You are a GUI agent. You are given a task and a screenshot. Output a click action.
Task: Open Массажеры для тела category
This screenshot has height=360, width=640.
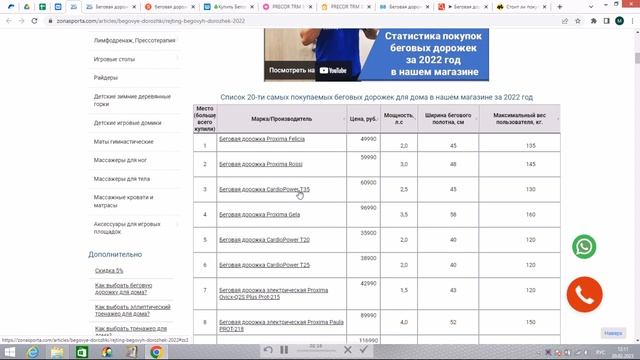pyautogui.click(x=122, y=179)
